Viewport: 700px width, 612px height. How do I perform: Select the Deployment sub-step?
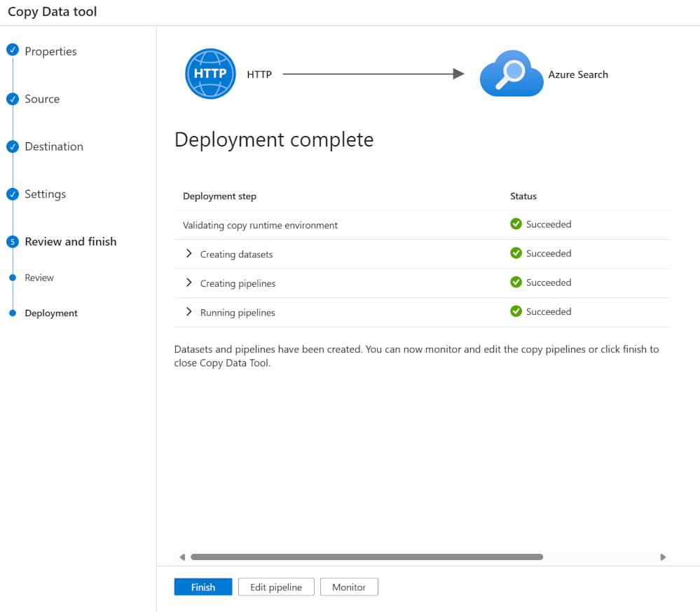pos(51,313)
